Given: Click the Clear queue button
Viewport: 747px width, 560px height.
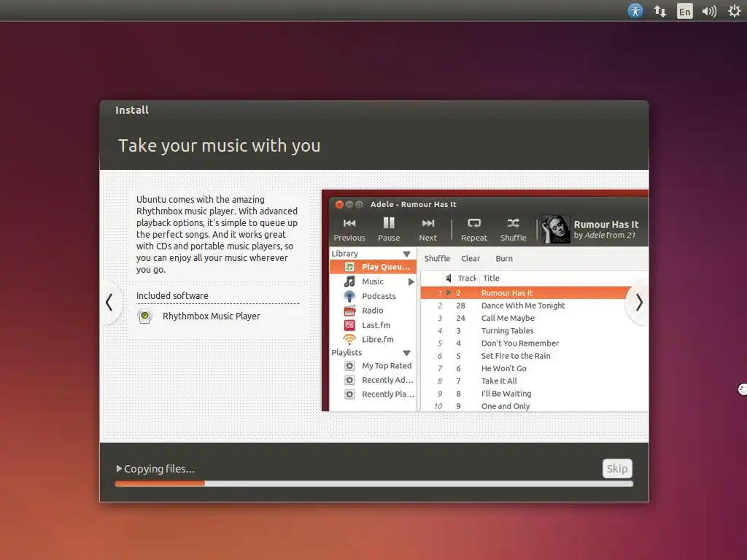Looking at the screenshot, I should [x=471, y=259].
